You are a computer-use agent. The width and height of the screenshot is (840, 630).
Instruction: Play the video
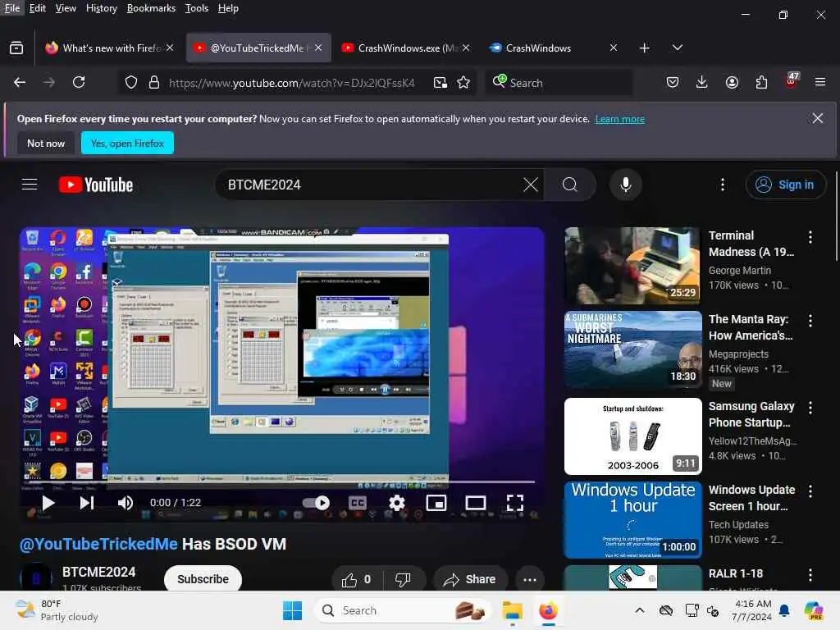pyautogui.click(x=48, y=503)
